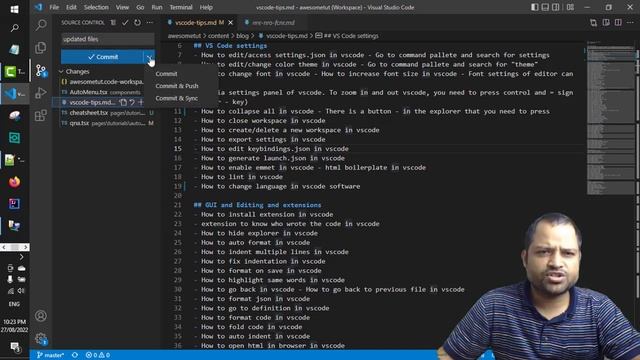Open the Explorer view in activity bar
Image resolution: width=640 pixels, height=360 pixels.
[41, 48]
